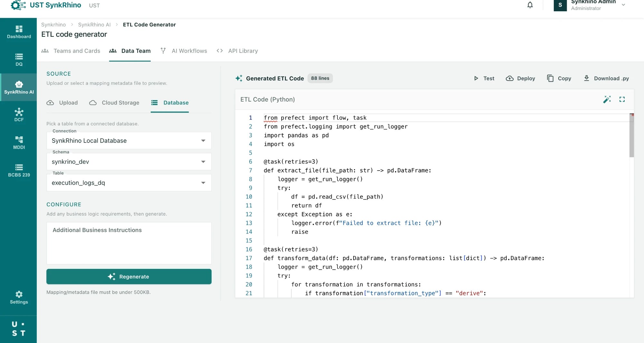This screenshot has height=343, width=644.
Task: Click the Synkrhino breadcrumb link
Action: pyautogui.click(x=53, y=24)
